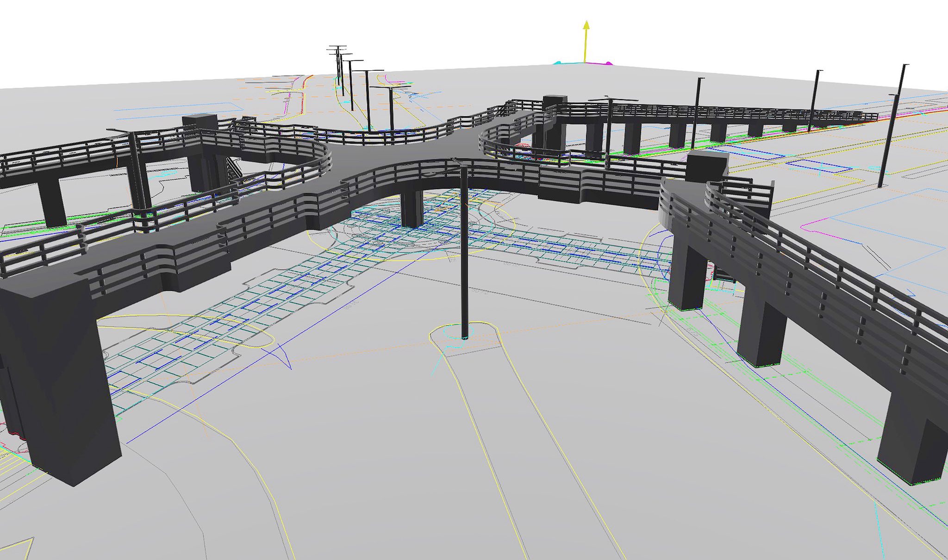Click the cyan axis gizmo handle

(558, 62)
